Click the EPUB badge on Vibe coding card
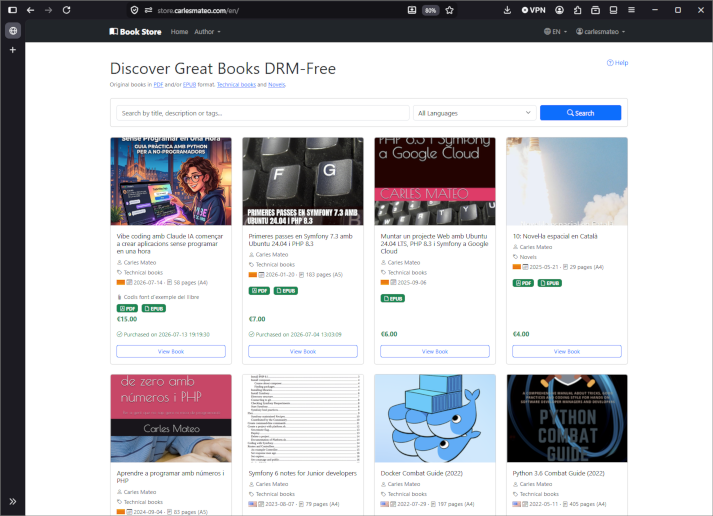713x516 pixels. 154,308
